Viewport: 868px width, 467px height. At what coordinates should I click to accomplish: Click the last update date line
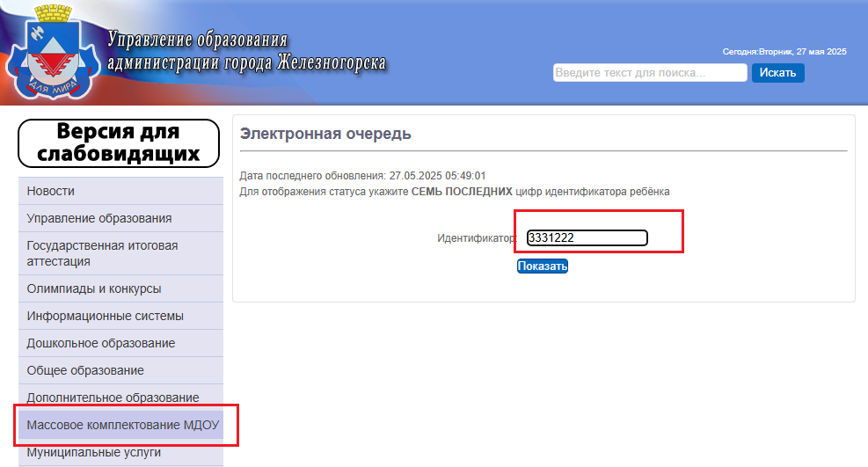[362, 176]
